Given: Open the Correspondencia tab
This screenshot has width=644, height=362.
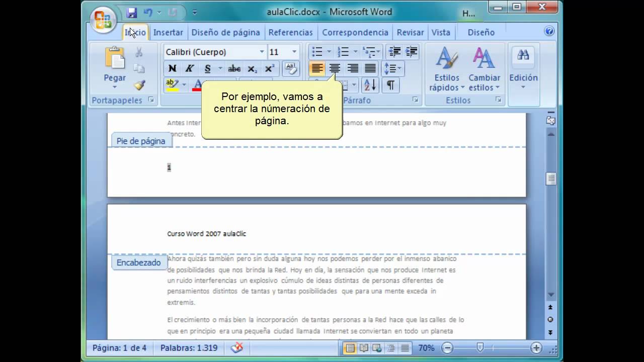Looking at the screenshot, I should 355,32.
